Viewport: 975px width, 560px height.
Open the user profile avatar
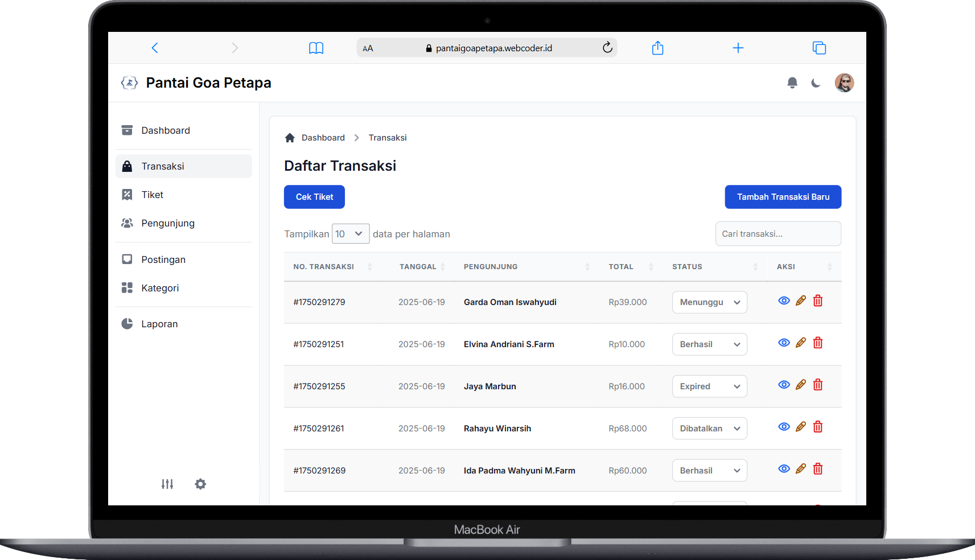pos(844,83)
